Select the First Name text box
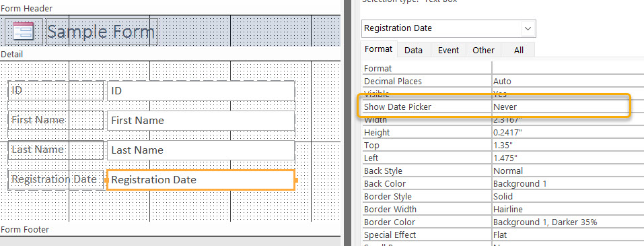This screenshot has width=644, height=246. (x=201, y=121)
